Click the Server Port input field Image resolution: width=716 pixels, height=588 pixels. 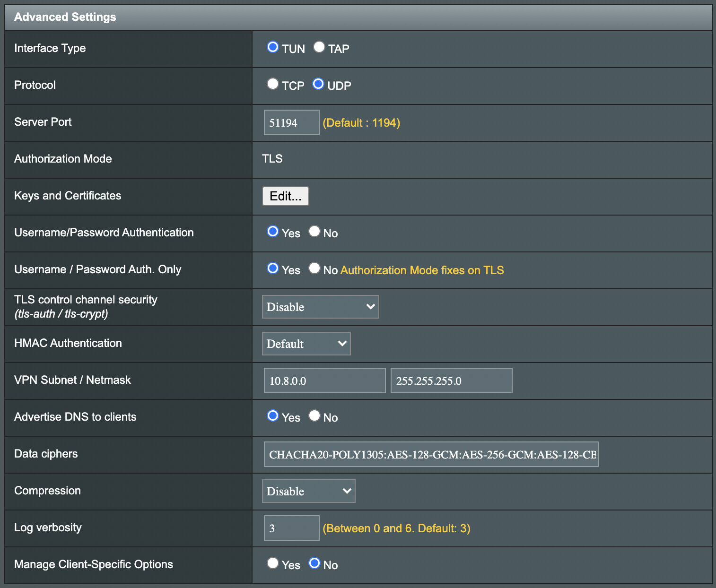[x=291, y=123]
